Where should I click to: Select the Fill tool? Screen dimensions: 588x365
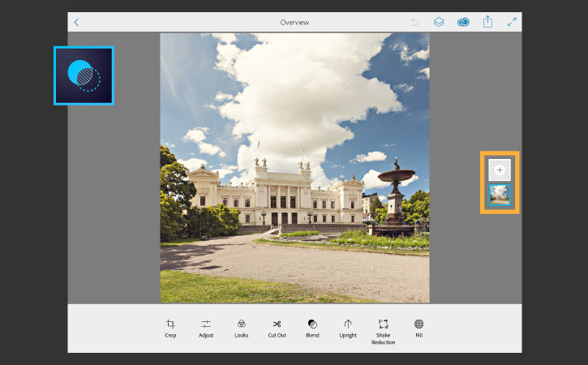418,328
